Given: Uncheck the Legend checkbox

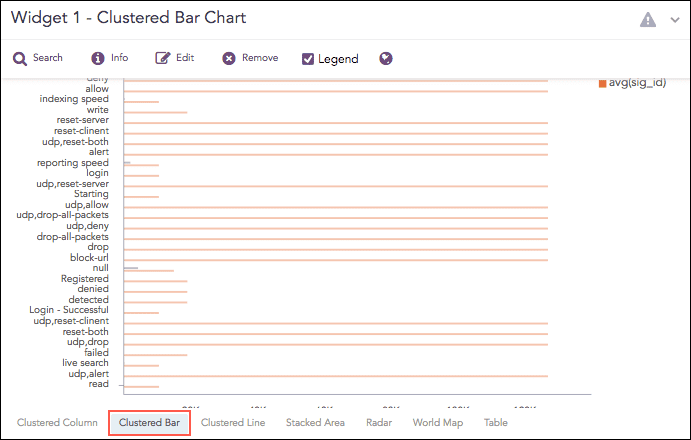Looking at the screenshot, I should click(x=308, y=59).
